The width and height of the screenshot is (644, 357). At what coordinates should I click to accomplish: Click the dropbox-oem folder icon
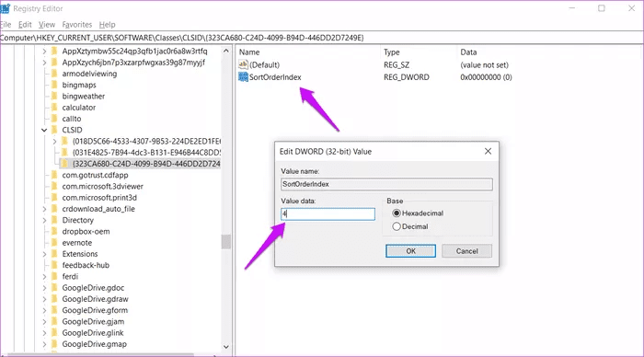54,231
